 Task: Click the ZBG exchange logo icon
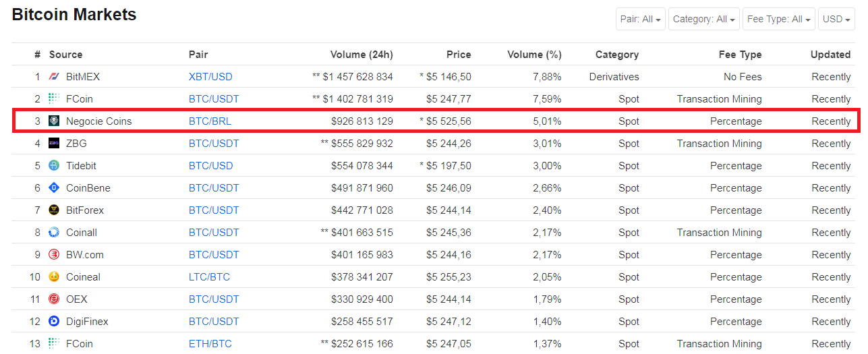tap(55, 144)
